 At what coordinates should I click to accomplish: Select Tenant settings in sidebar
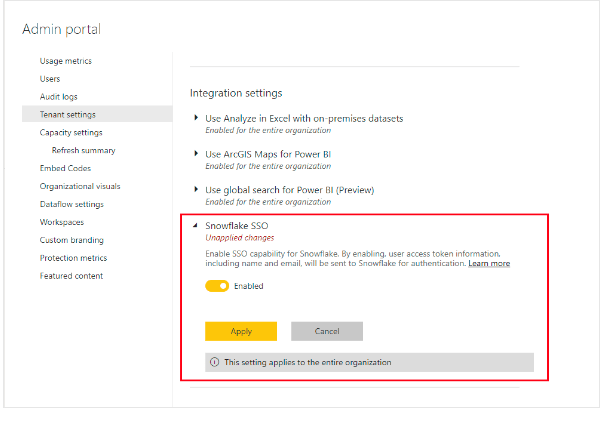pyautogui.click(x=97, y=114)
